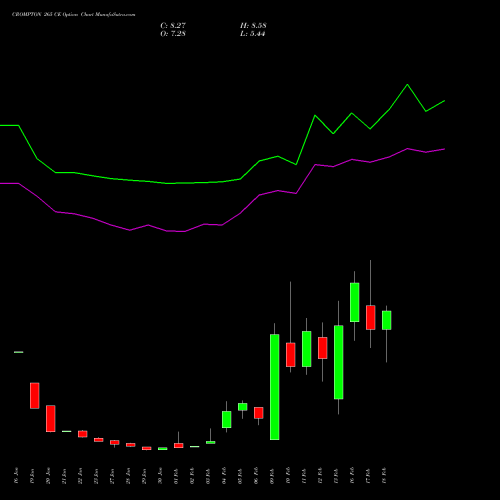
Task: Select the red candle for 12 Feb
Action: click(x=323, y=348)
